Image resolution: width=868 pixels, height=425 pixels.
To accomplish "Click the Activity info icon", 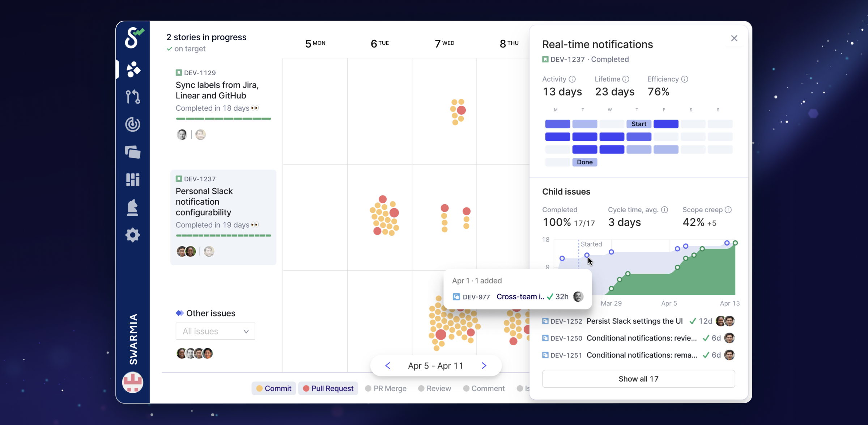I will 572,79.
